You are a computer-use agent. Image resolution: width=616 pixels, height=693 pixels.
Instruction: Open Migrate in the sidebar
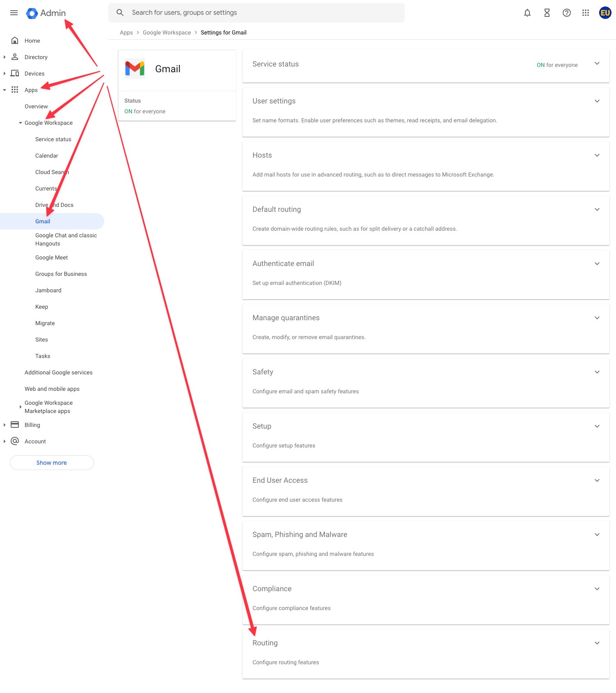pos(45,323)
